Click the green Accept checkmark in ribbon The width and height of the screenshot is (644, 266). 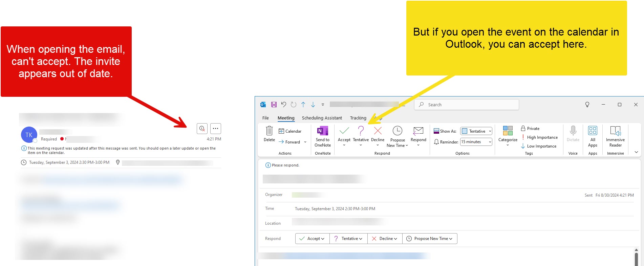pos(344,131)
